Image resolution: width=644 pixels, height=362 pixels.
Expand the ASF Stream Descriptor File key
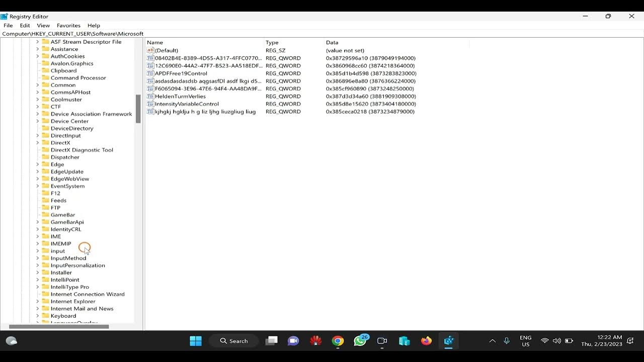[x=37, y=42]
